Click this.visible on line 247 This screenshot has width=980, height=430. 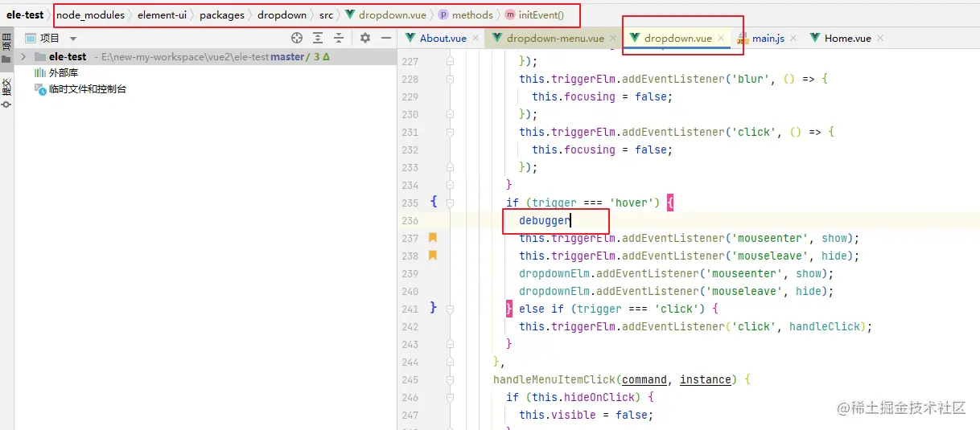click(558, 415)
